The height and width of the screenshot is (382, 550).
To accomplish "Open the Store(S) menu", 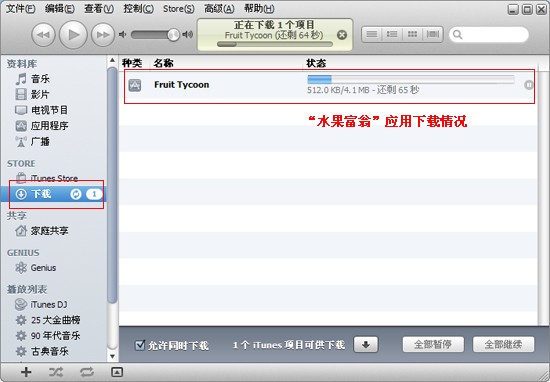I will click(x=179, y=8).
